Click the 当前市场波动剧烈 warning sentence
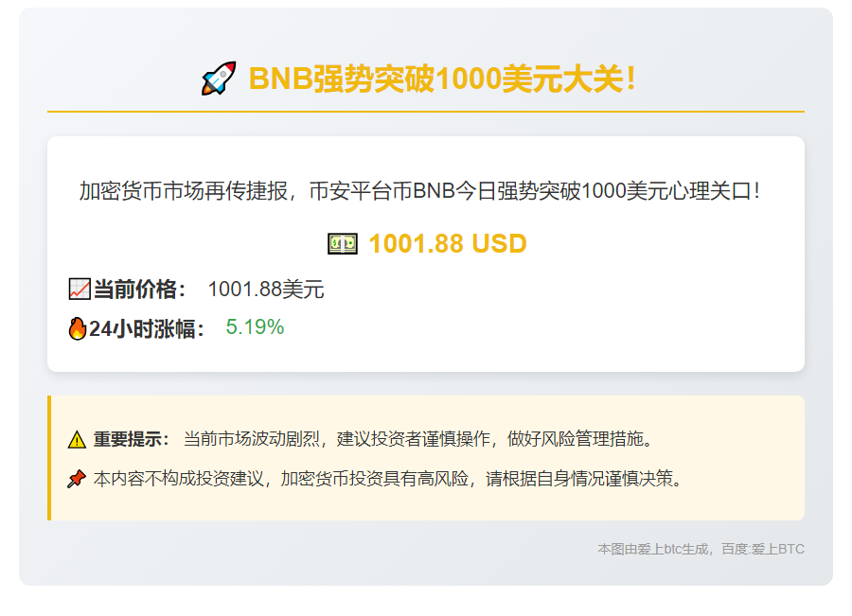 tap(417, 439)
